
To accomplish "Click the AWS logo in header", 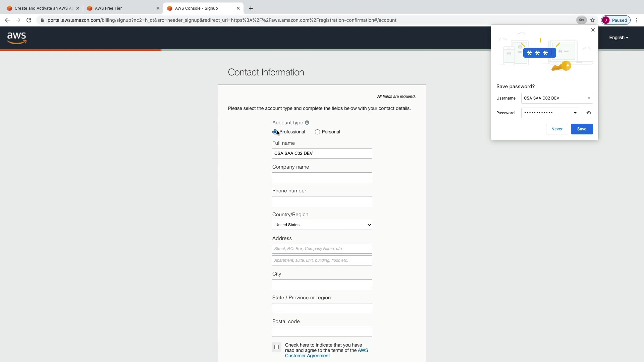I will (x=16, y=38).
